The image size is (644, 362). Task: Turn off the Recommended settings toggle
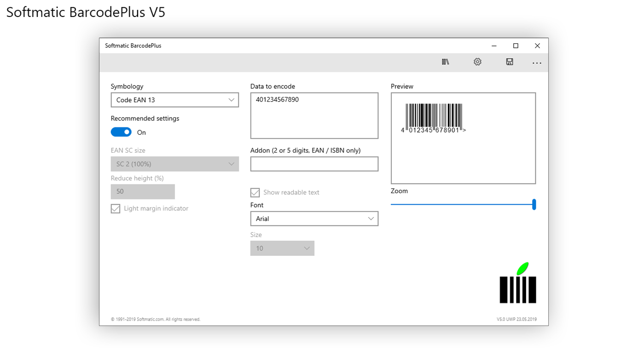click(x=121, y=132)
